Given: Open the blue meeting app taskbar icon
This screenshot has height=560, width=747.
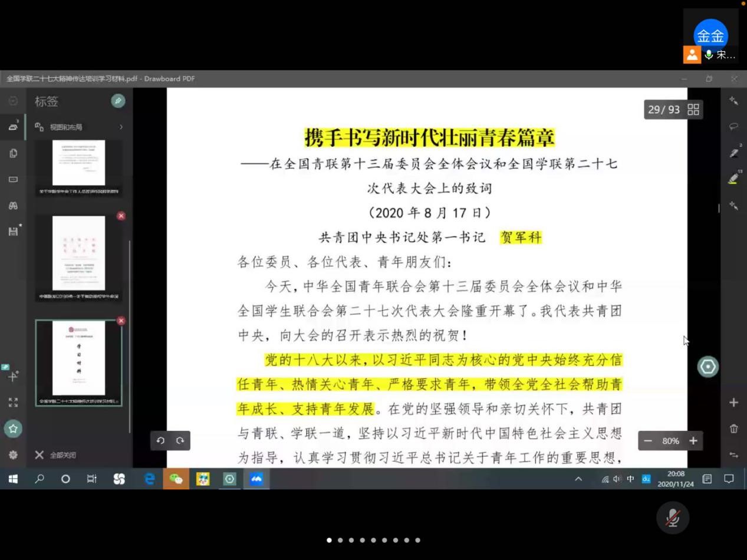Looking at the screenshot, I should tap(256, 479).
